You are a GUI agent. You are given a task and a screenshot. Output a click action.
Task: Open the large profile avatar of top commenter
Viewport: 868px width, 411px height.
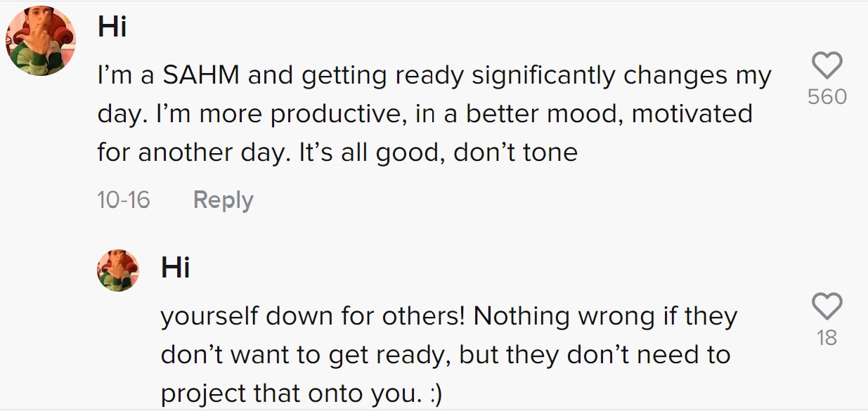[x=41, y=41]
